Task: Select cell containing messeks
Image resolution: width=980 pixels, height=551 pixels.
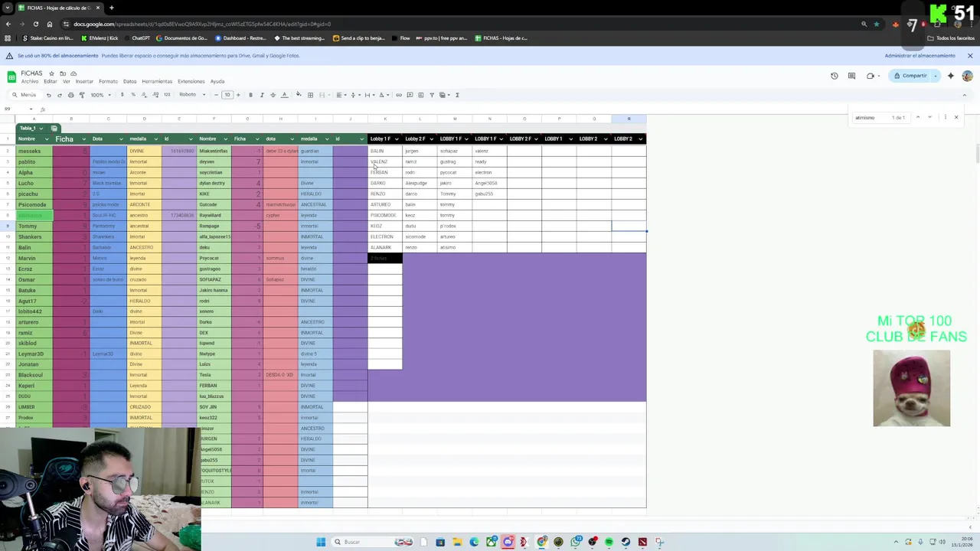Action: 34,151
